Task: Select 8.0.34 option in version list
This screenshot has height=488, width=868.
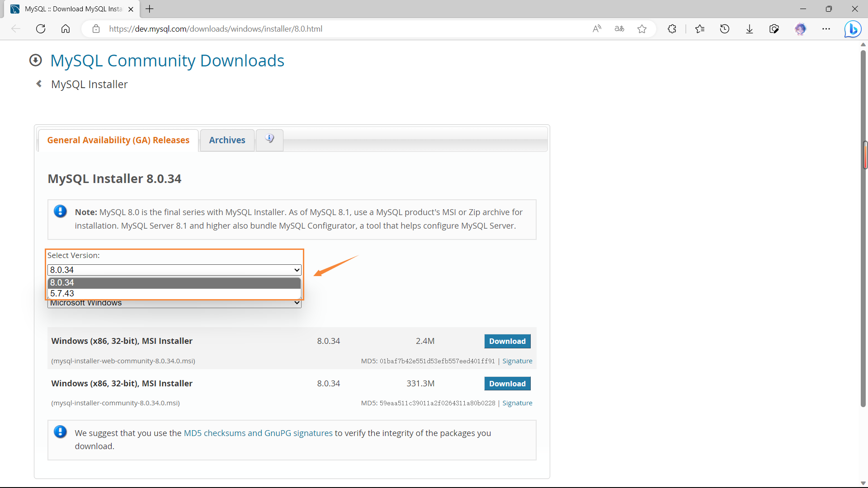Action: tap(174, 283)
